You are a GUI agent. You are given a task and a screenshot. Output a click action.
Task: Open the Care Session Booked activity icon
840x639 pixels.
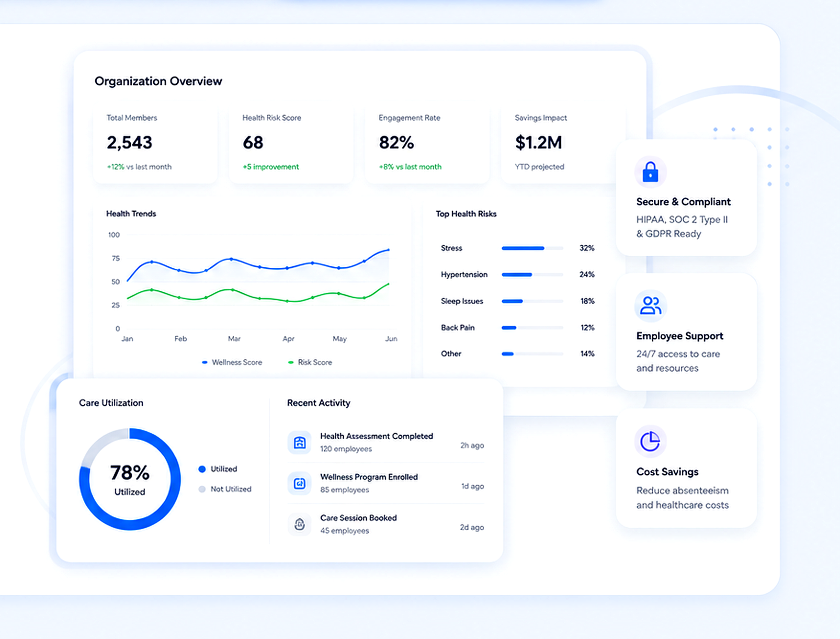(300, 524)
